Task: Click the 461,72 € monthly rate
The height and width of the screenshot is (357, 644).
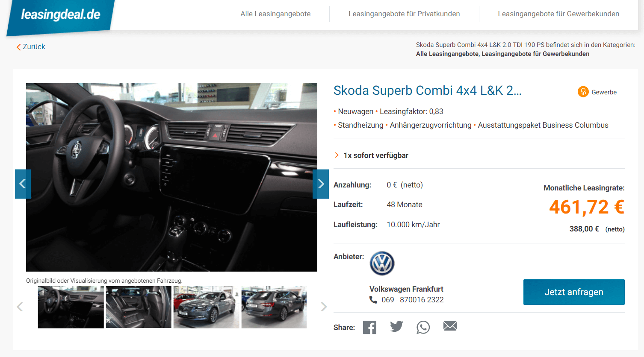Action: 587,207
